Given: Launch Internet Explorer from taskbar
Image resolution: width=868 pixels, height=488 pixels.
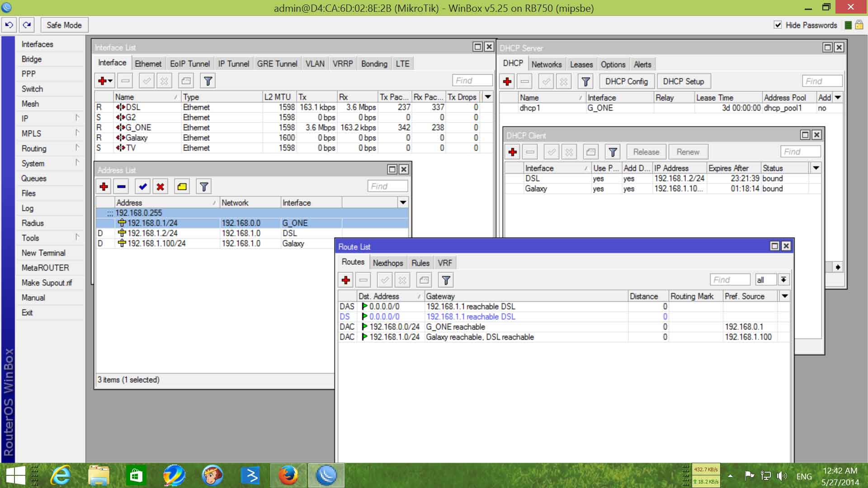Looking at the screenshot, I should point(61,476).
